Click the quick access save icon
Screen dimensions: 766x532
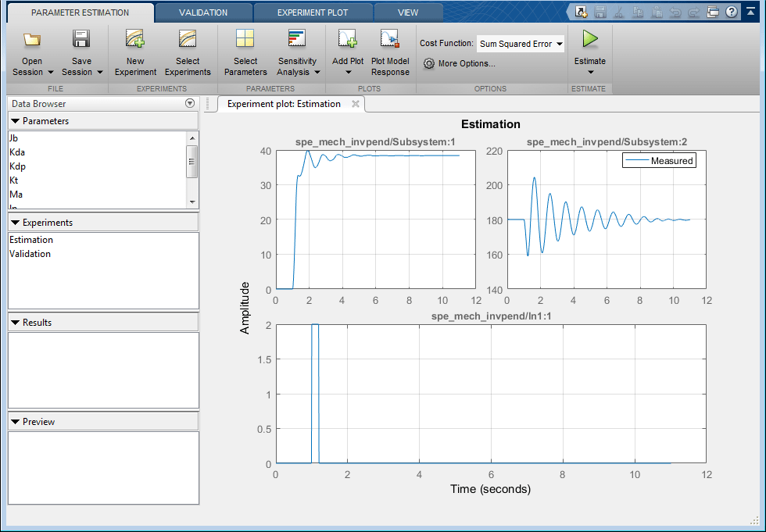click(600, 12)
